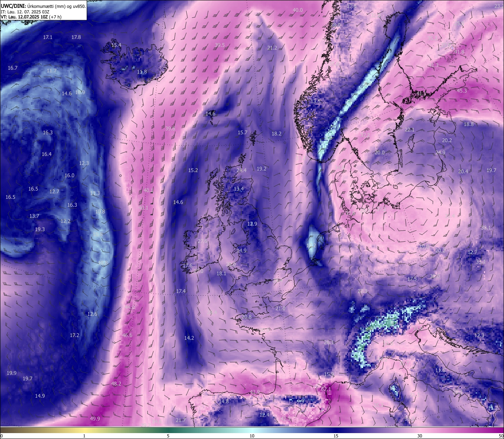The height and width of the screenshot is (439, 504).
Task: Click the 13.4 value over Scotland
Action: [239, 189]
